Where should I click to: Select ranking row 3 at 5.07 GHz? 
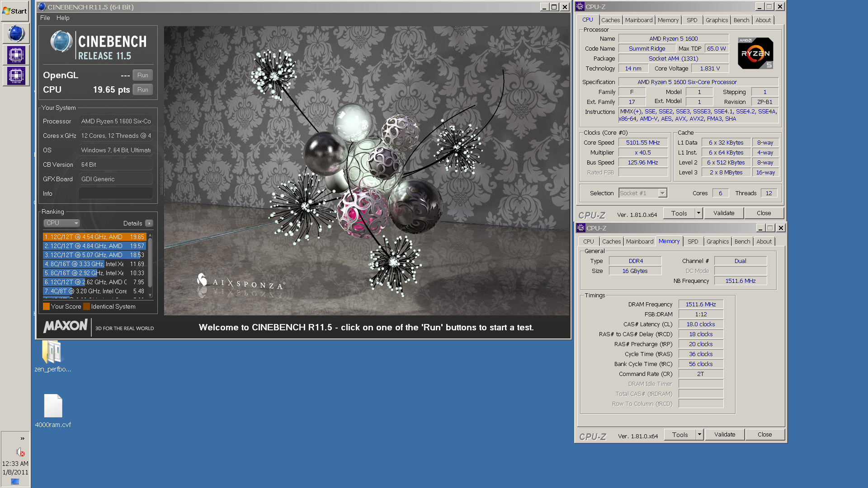click(94, 255)
